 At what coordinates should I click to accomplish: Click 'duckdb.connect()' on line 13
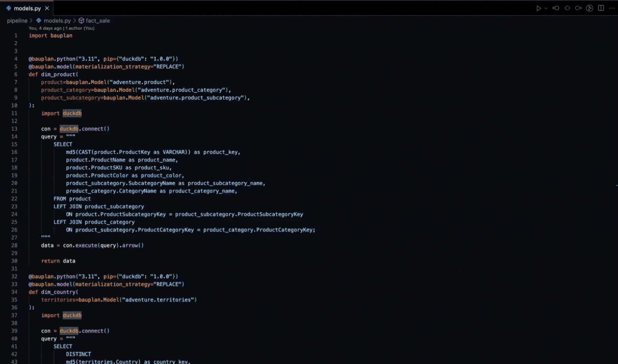85,129
